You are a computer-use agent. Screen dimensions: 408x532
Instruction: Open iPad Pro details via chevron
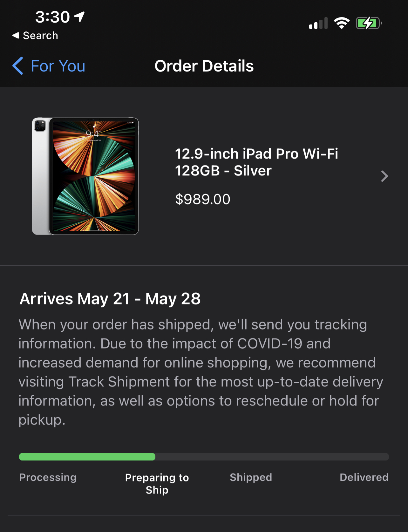pos(384,176)
